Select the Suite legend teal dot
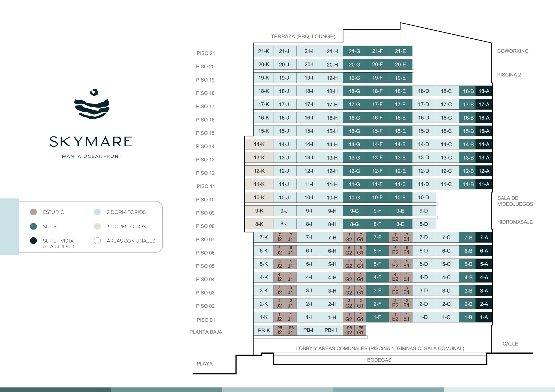Viewport: 555px width, 392px height. click(x=33, y=226)
